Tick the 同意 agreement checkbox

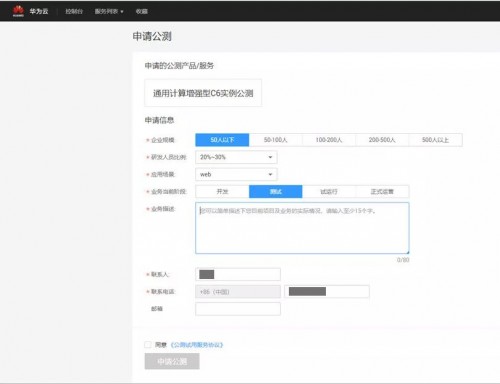pos(148,345)
